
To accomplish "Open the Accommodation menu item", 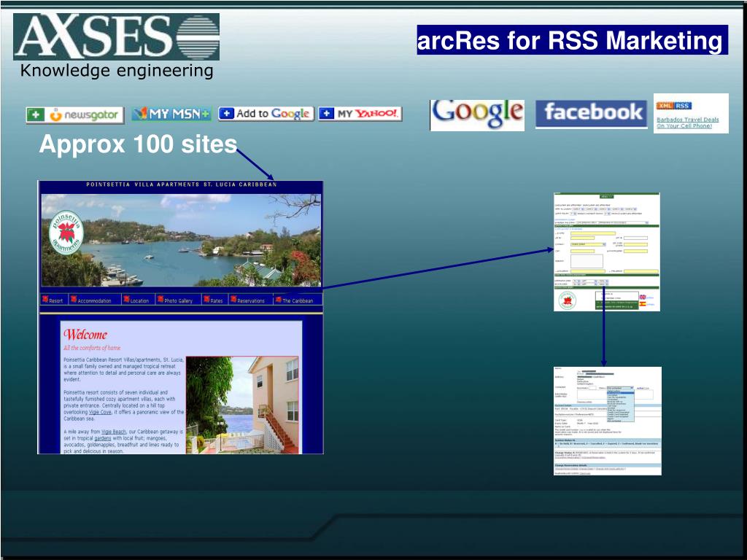I will pos(91,300).
